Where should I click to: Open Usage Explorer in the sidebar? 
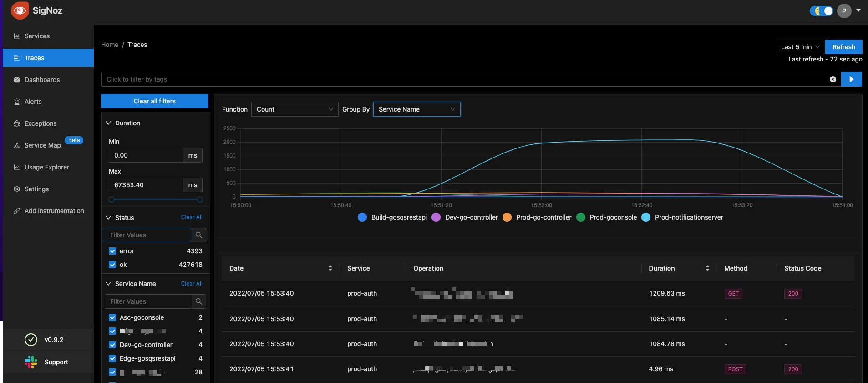pyautogui.click(x=48, y=167)
